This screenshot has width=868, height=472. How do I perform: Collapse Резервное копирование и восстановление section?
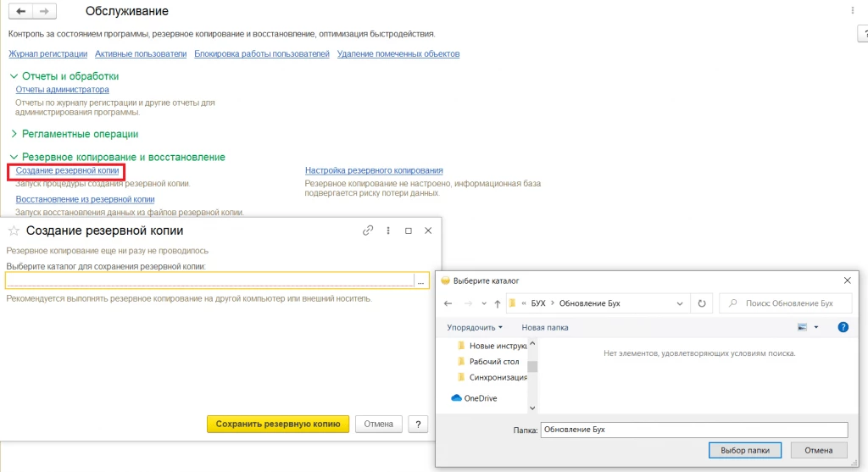[14, 157]
